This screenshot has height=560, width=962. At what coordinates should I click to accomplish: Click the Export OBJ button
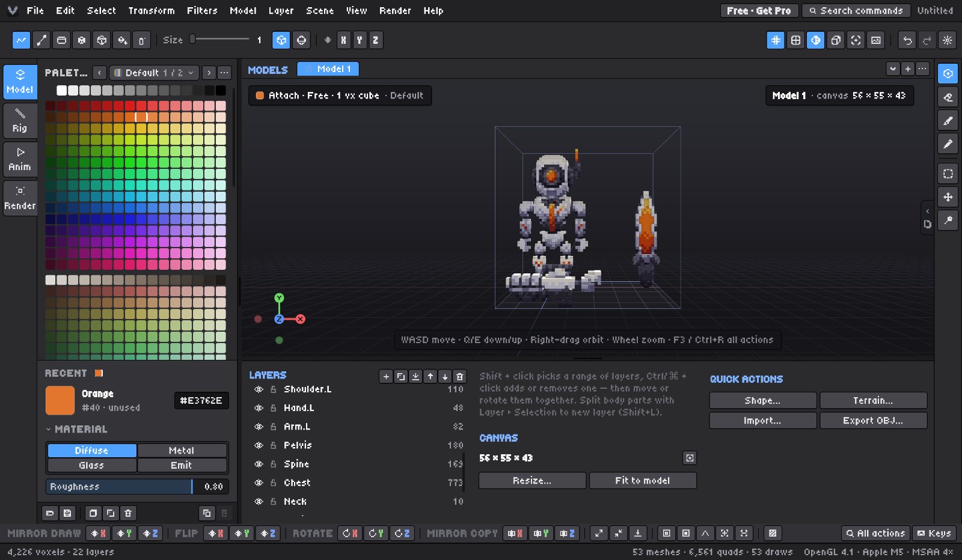coord(873,421)
